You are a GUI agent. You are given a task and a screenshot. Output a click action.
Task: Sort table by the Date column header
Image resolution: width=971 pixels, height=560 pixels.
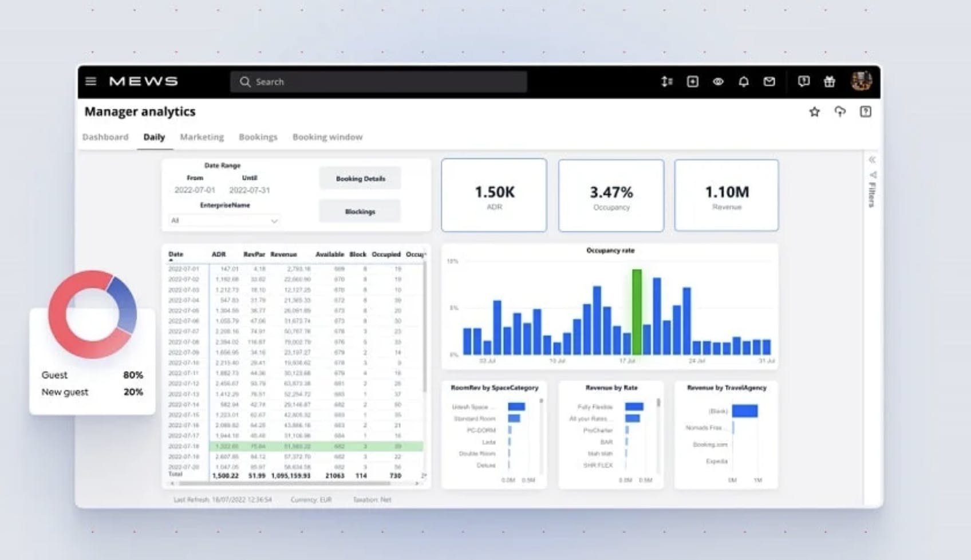click(x=176, y=254)
